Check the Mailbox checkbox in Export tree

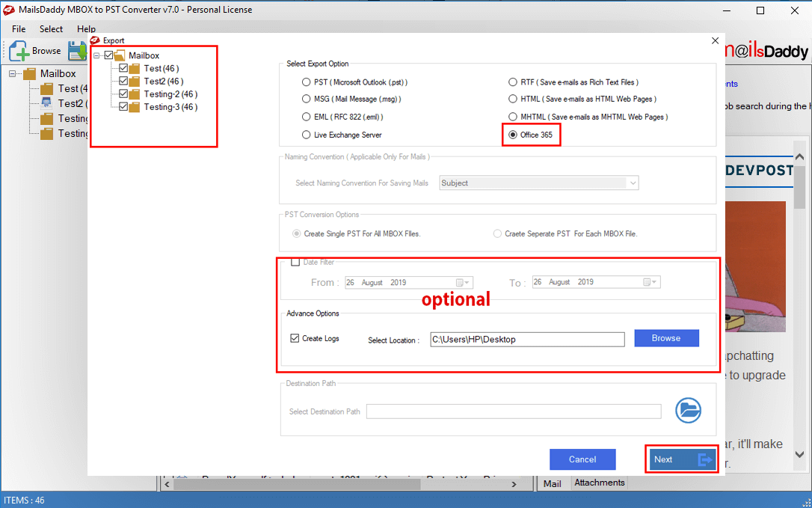point(108,55)
